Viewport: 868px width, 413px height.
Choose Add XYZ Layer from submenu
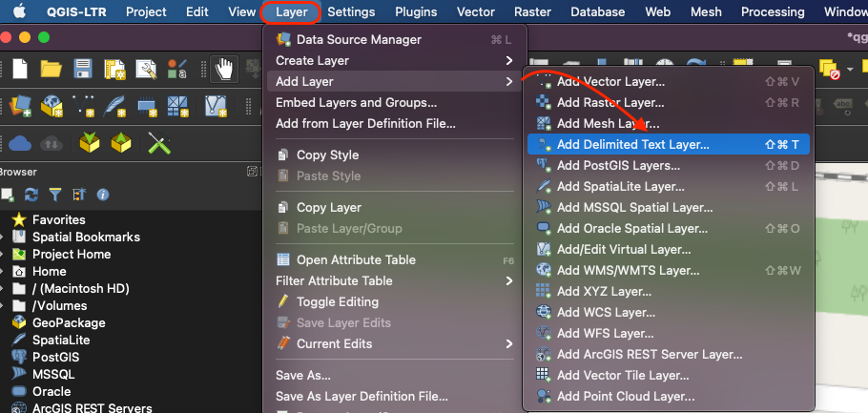pos(668,291)
